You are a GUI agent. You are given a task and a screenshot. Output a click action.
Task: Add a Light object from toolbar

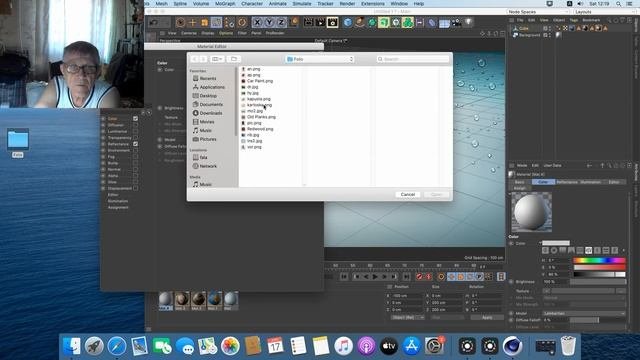click(x=469, y=22)
